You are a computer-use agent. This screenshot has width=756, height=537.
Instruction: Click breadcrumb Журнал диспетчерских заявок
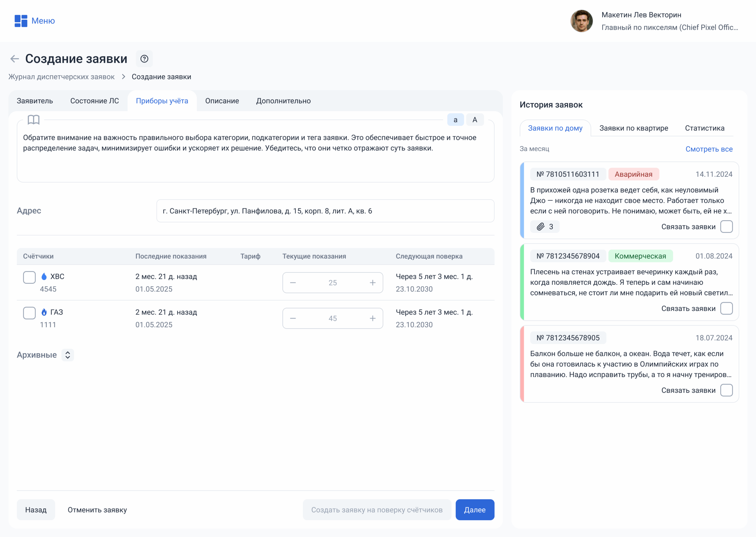pyautogui.click(x=61, y=77)
